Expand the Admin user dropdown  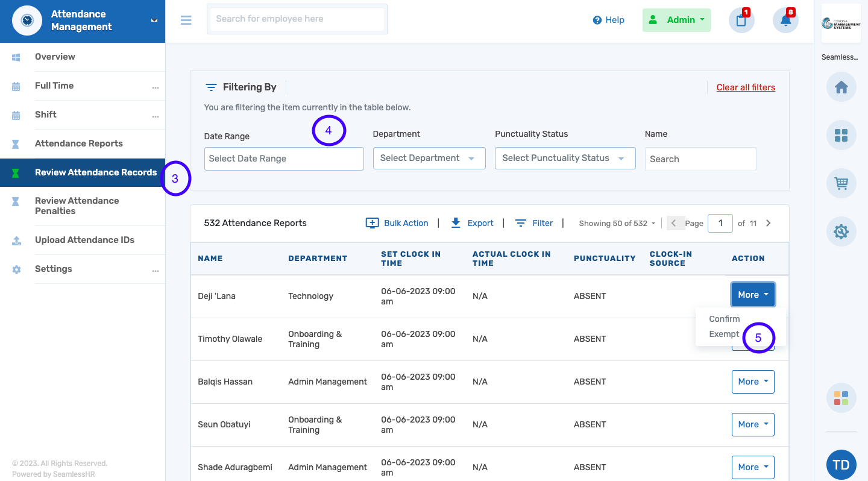pos(676,20)
